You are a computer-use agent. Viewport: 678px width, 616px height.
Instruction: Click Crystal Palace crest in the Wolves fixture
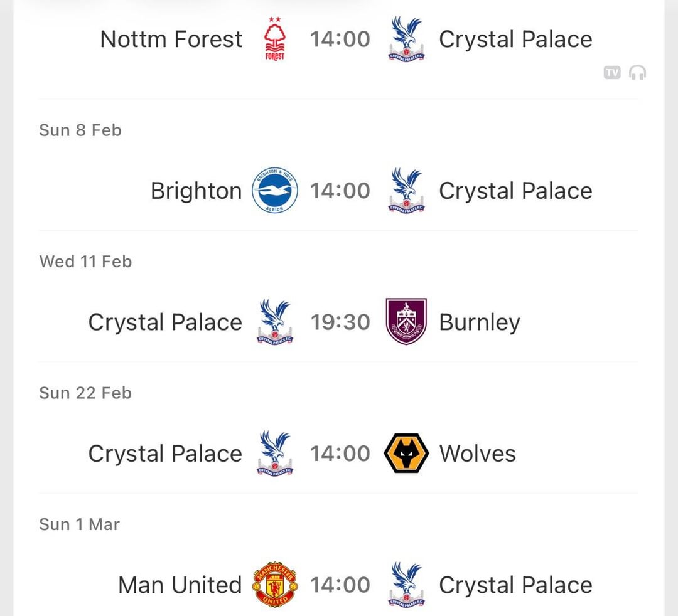[x=275, y=454]
